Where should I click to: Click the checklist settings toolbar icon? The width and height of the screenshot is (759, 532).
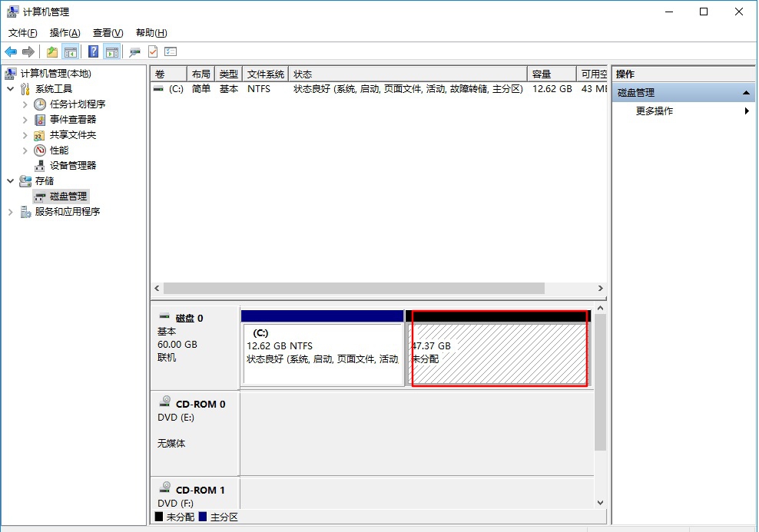[x=171, y=51]
